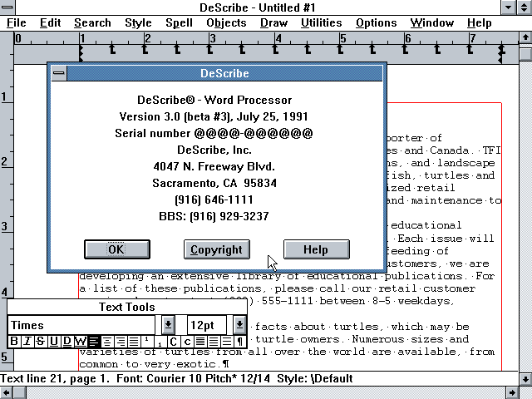The image size is (532, 399).
Task: Select the ruler tab stop at 7 inches
Action: click(470, 49)
